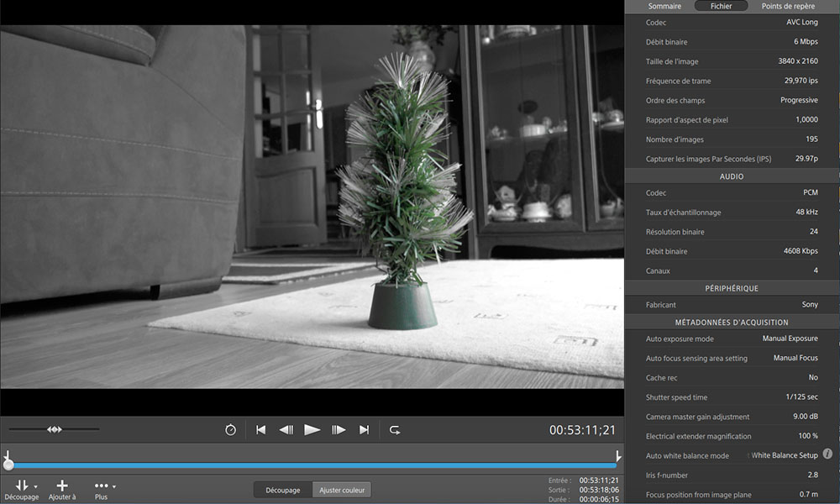Screen dimensions: 840x504
Task: Jump to the start of the clip
Action: pos(260,430)
